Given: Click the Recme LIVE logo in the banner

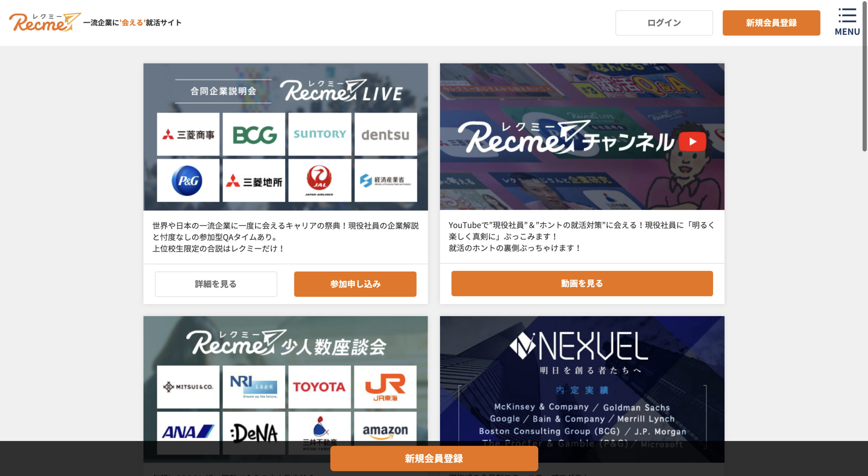Looking at the screenshot, I should click(x=342, y=91).
